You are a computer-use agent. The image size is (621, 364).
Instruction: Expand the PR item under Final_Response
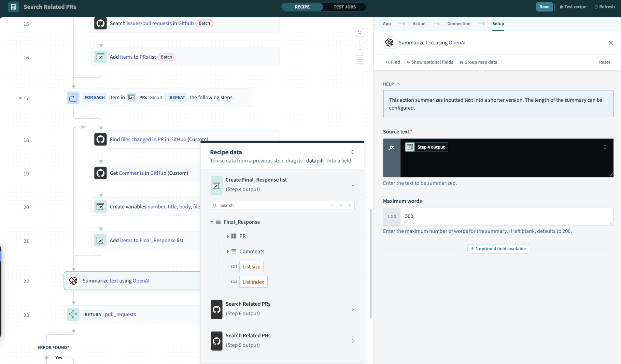(x=228, y=236)
